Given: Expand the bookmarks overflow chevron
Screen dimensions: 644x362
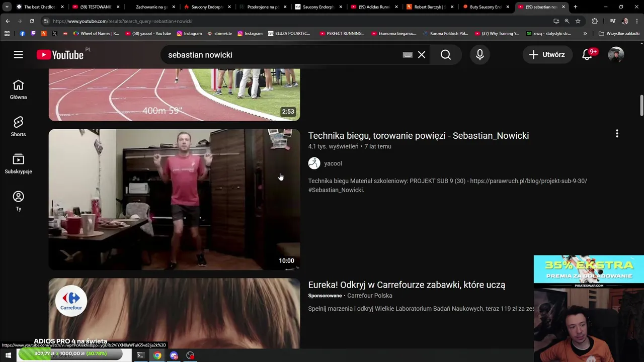Looking at the screenshot, I should [x=585, y=34].
